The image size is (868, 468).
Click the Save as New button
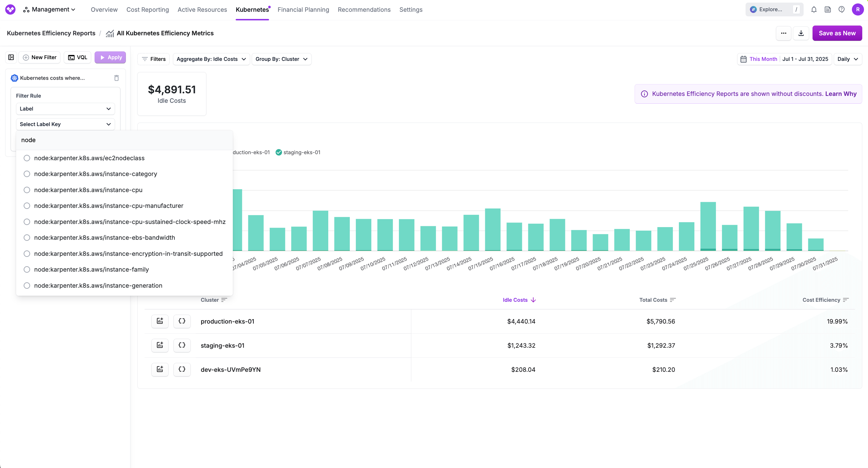point(837,33)
